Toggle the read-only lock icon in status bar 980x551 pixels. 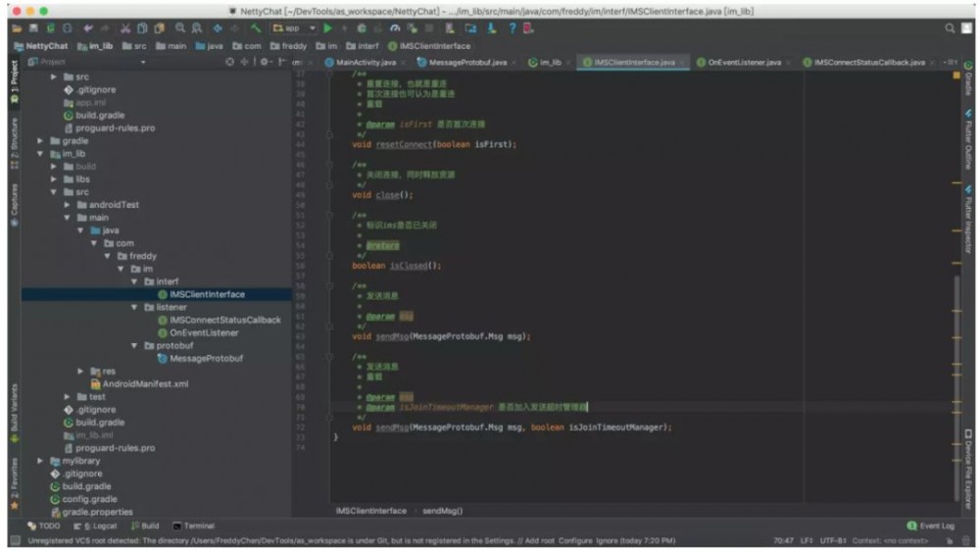(949, 540)
